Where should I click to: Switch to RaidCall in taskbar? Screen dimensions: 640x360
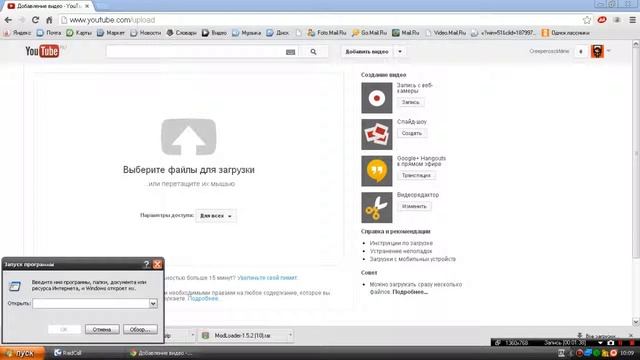(x=69, y=353)
